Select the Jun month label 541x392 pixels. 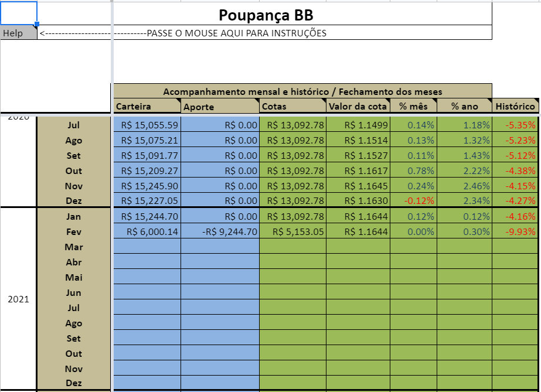(x=74, y=292)
